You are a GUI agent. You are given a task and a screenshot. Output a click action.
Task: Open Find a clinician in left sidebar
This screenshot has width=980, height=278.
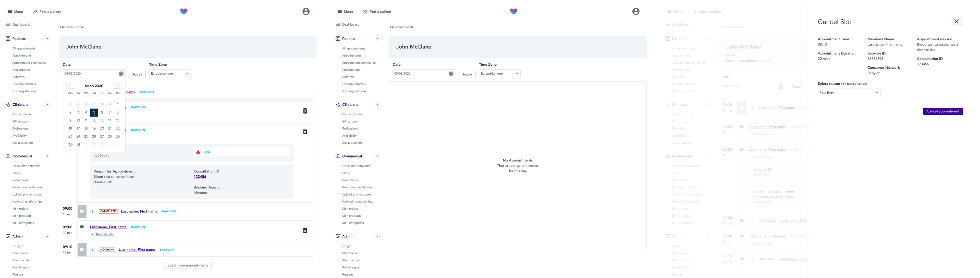tap(23, 114)
